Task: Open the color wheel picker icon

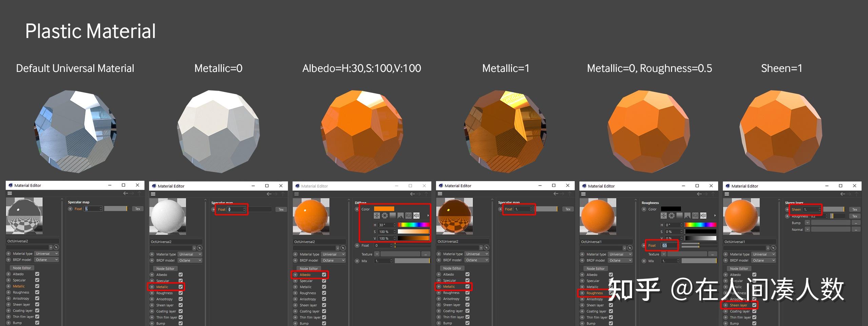Action: pos(385,215)
